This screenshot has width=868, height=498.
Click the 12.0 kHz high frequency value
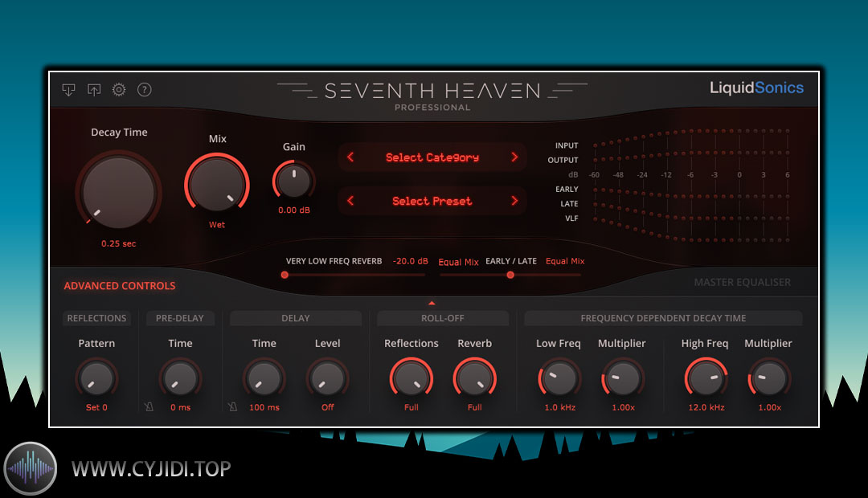[706, 407]
